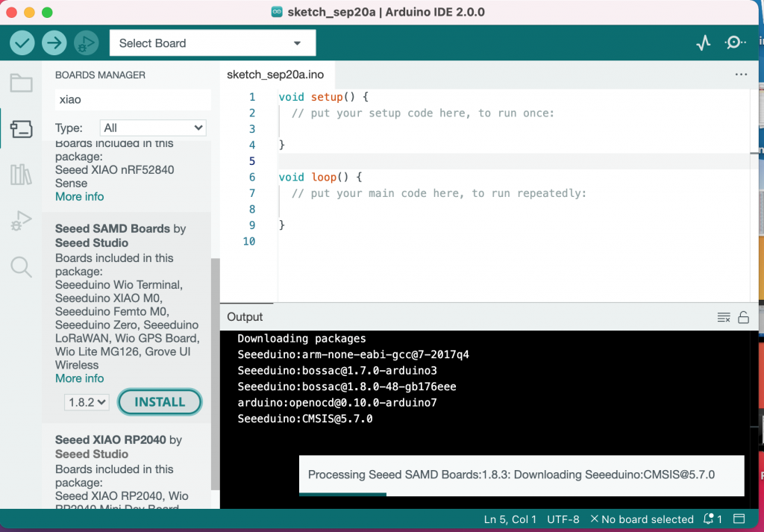
Task: Click the macOS yellow minimize window button
Action: click(x=29, y=13)
